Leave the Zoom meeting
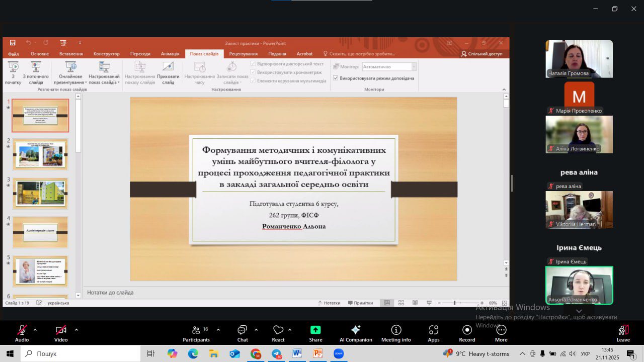This screenshot has width=644, height=362. [x=623, y=333]
